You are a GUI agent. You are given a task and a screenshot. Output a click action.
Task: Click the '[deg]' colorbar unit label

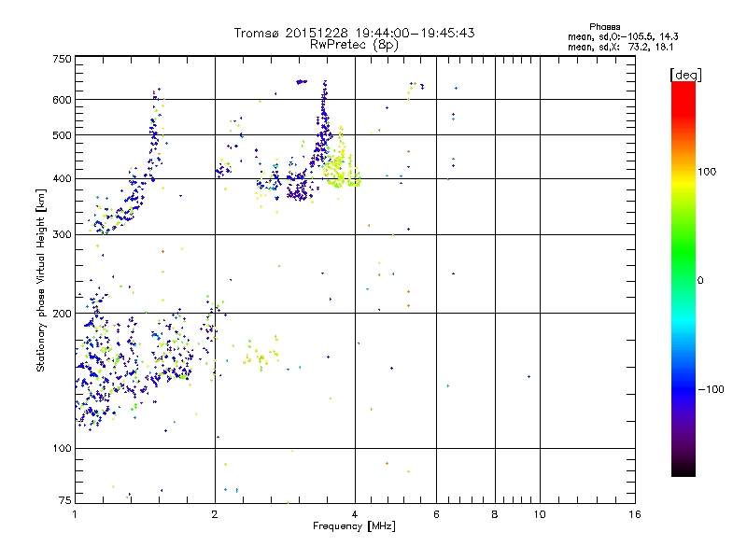coord(685,75)
